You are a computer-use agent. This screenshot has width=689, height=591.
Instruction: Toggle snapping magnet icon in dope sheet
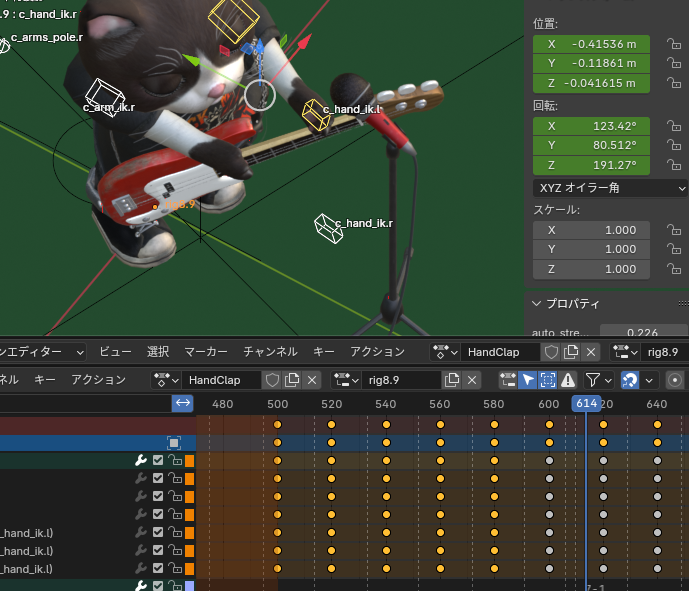[x=630, y=380]
